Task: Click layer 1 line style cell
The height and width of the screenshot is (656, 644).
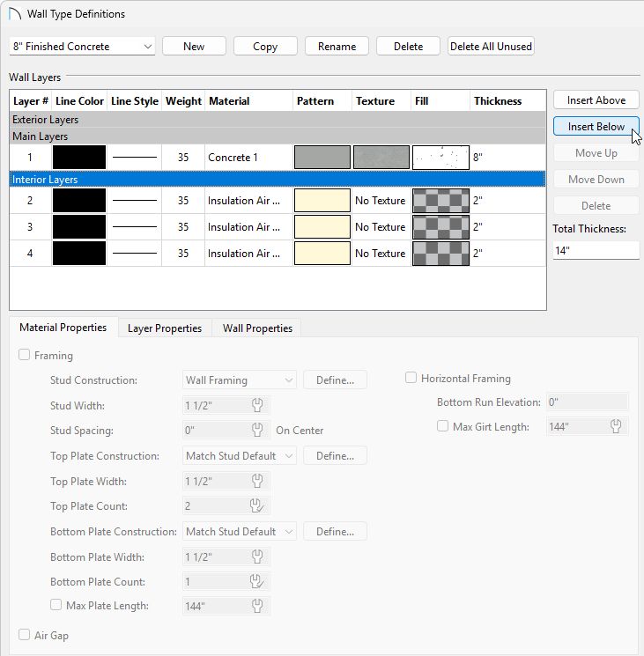Action: click(x=134, y=158)
